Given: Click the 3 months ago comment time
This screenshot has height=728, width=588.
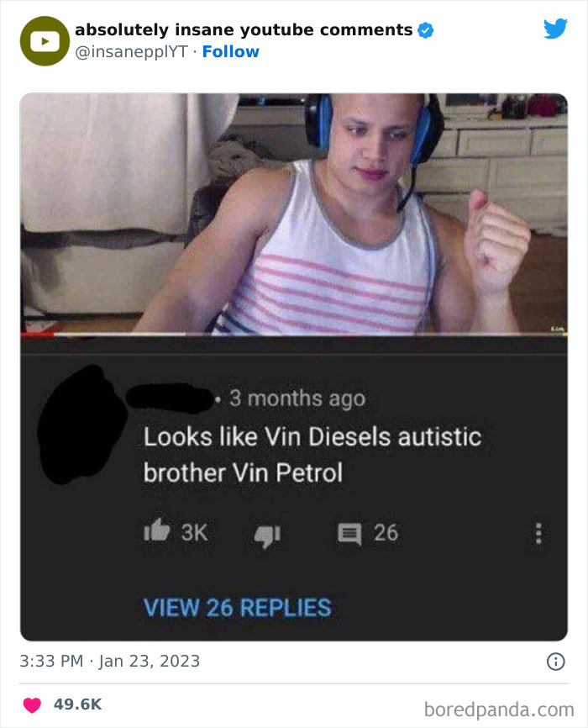Looking at the screenshot, I should [297, 398].
